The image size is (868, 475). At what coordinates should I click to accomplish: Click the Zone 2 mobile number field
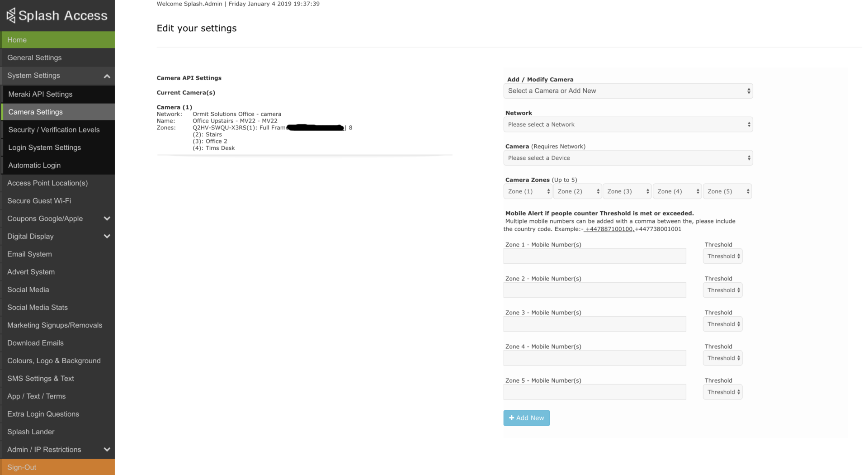(594, 290)
